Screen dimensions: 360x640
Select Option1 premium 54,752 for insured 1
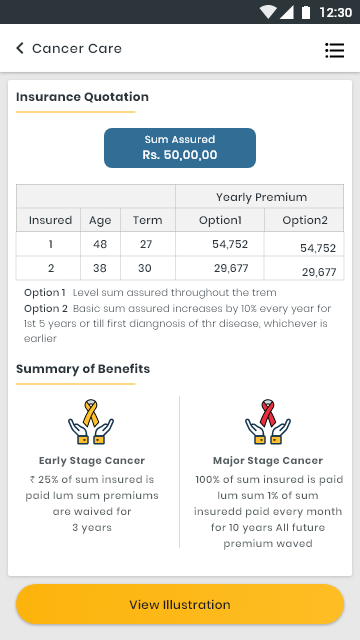pyautogui.click(x=230, y=244)
